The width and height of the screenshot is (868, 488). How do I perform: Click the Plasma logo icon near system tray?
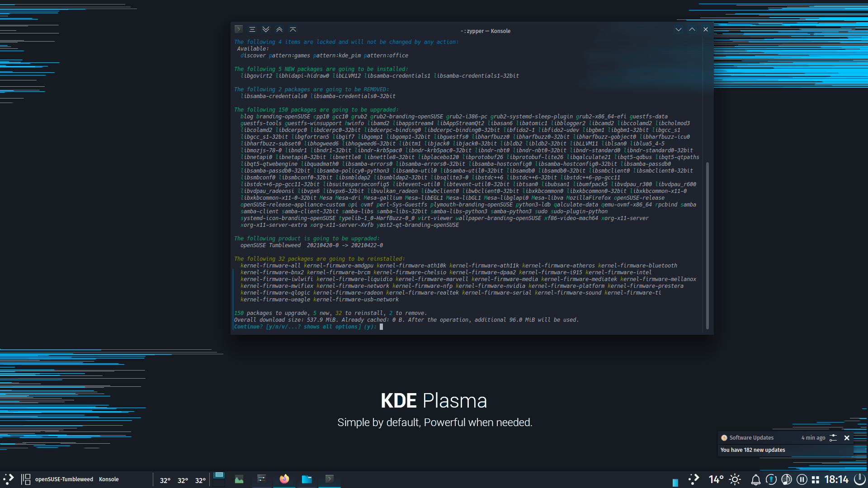693,479
